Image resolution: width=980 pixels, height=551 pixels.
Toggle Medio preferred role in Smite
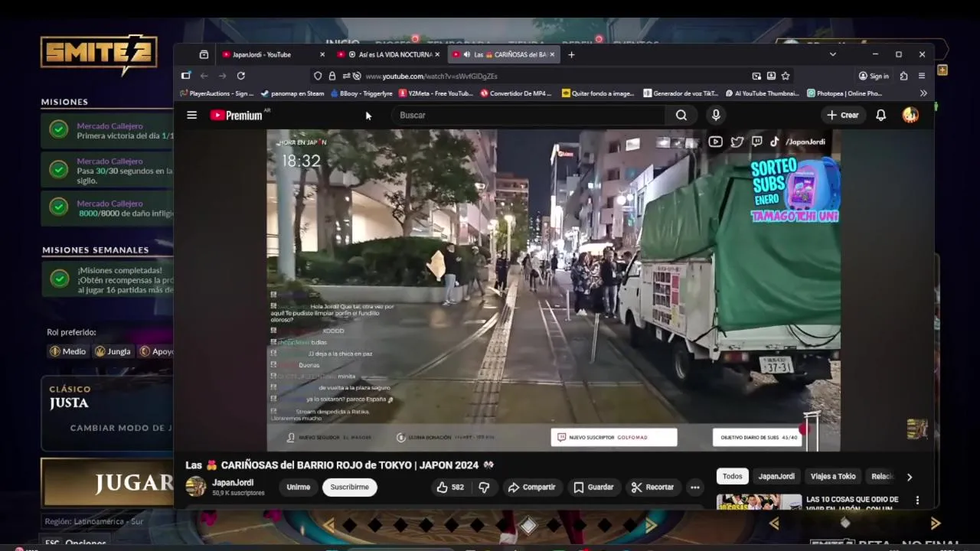(68, 351)
